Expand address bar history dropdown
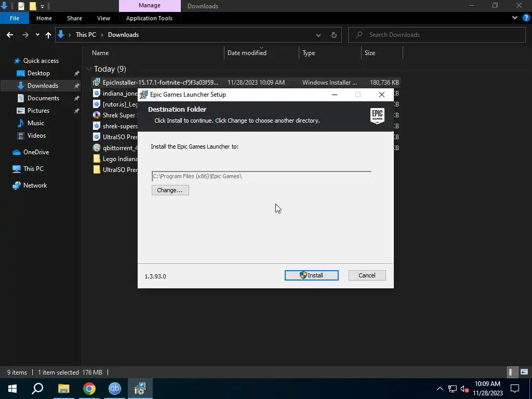 click(x=318, y=35)
